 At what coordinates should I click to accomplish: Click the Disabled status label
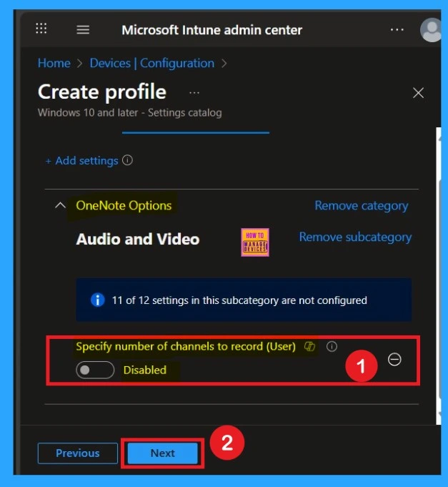145,370
